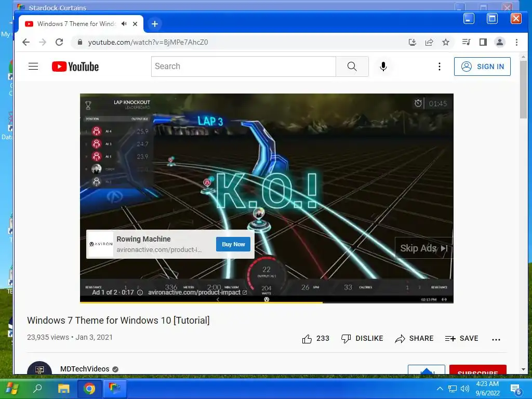The width and height of the screenshot is (532, 399).
Task: Open YouTube settings three-dot menu
Action: pos(440,66)
